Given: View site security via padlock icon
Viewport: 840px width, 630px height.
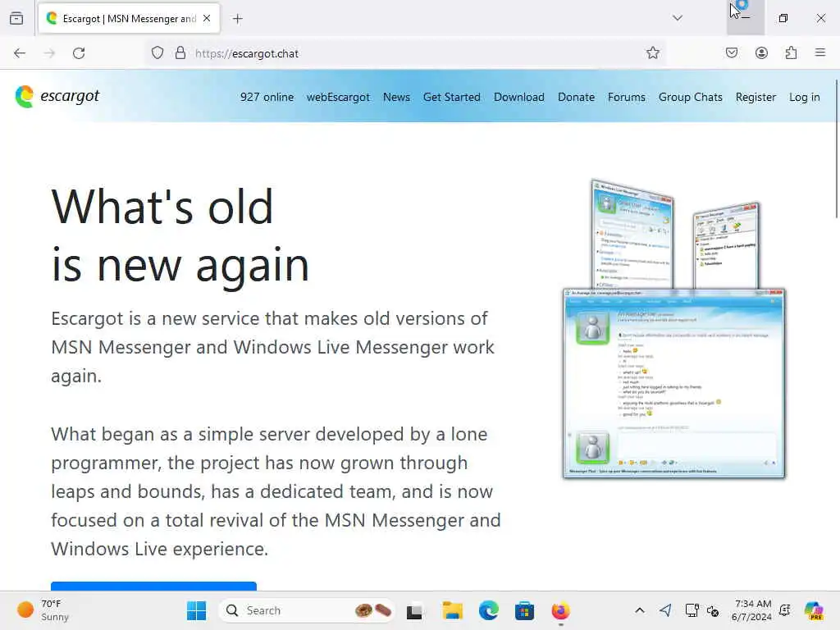Looking at the screenshot, I should 180,53.
